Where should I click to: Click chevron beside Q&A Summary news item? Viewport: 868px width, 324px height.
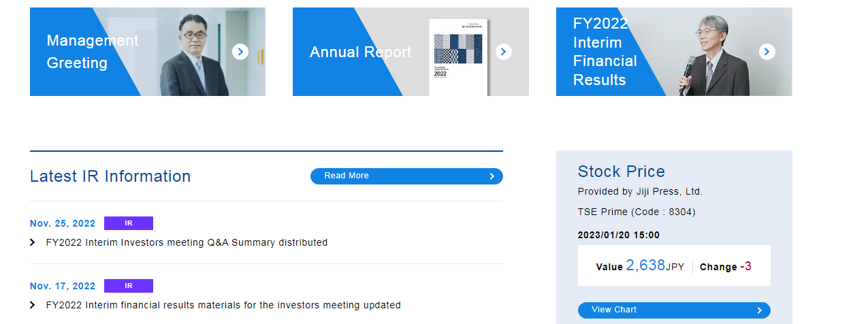tap(33, 242)
